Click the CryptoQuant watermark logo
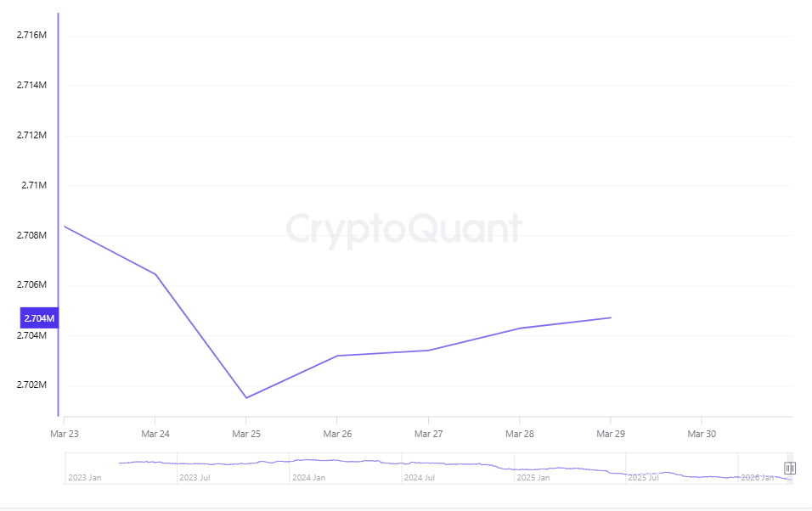Image resolution: width=812 pixels, height=511 pixels. click(403, 228)
